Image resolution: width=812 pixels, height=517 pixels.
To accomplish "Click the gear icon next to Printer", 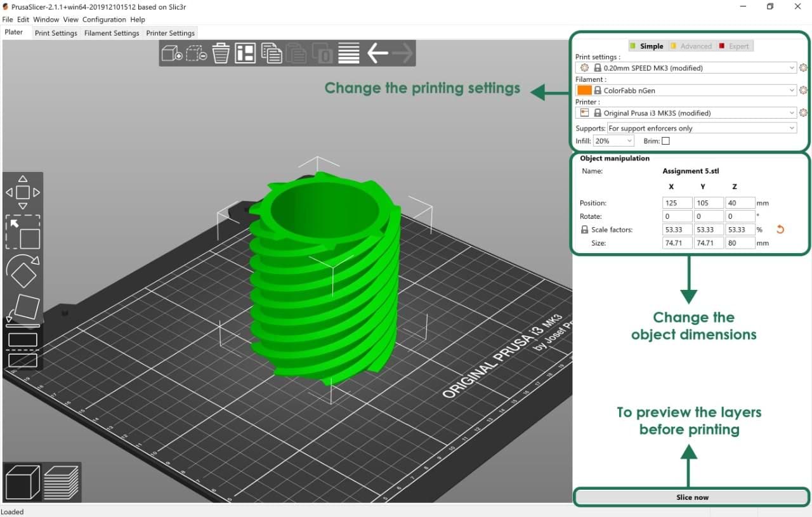I will pyautogui.click(x=803, y=113).
